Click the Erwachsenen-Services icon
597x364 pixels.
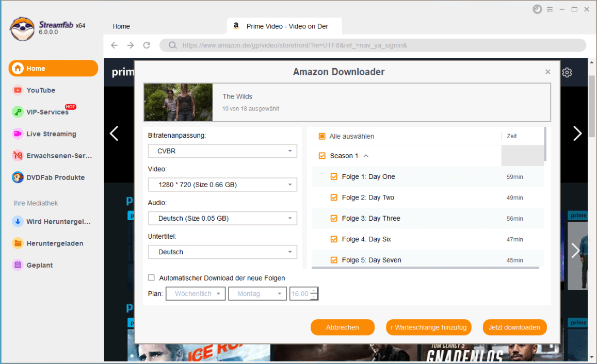pyautogui.click(x=18, y=156)
